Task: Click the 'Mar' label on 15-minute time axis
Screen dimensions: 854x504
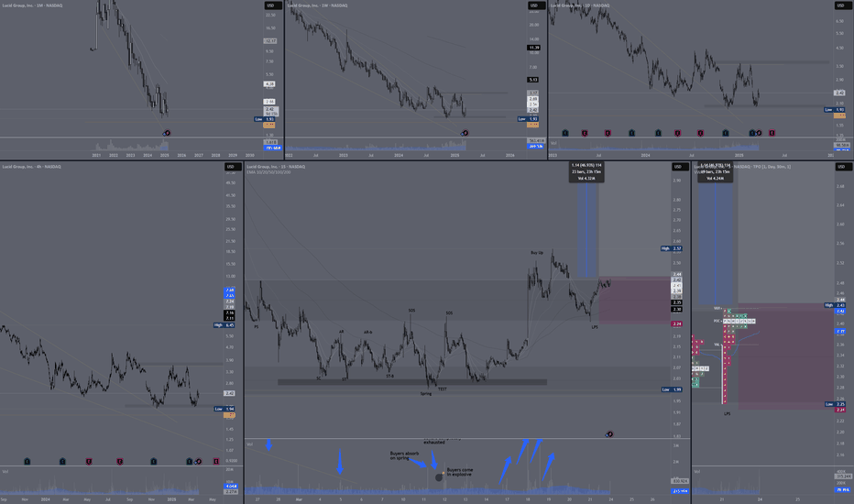Action: click(x=299, y=499)
